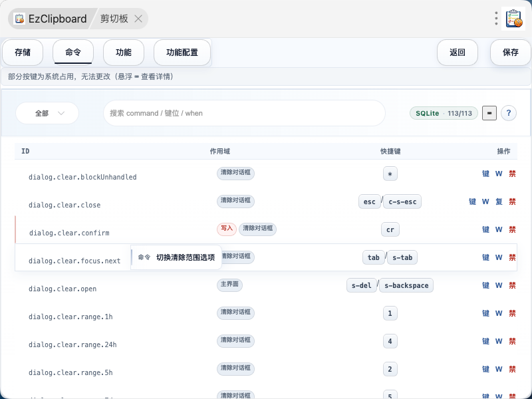The width and height of the screenshot is (532, 399).
Task: Click the 键 key icon for dialog.clear.close
Action: click(x=472, y=201)
